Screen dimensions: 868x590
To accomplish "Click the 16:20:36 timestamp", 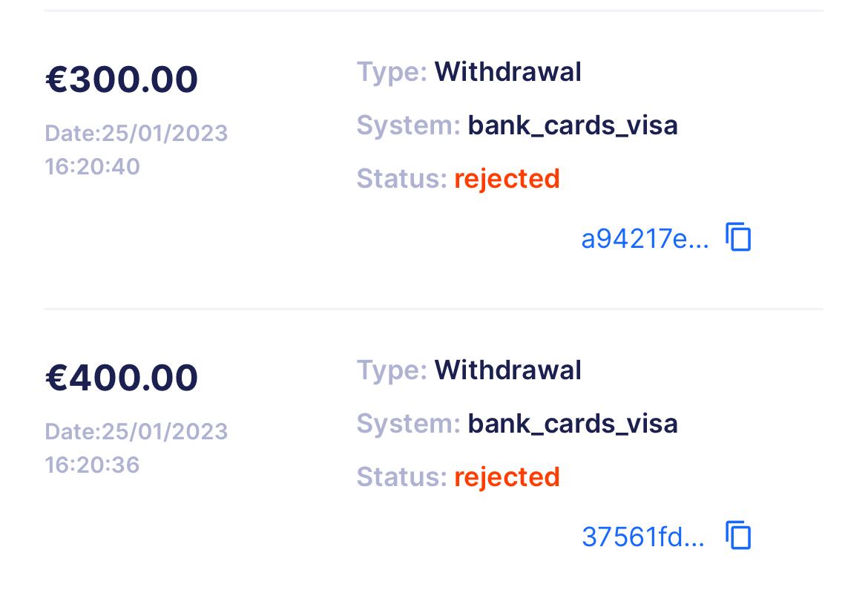I will (x=92, y=465).
